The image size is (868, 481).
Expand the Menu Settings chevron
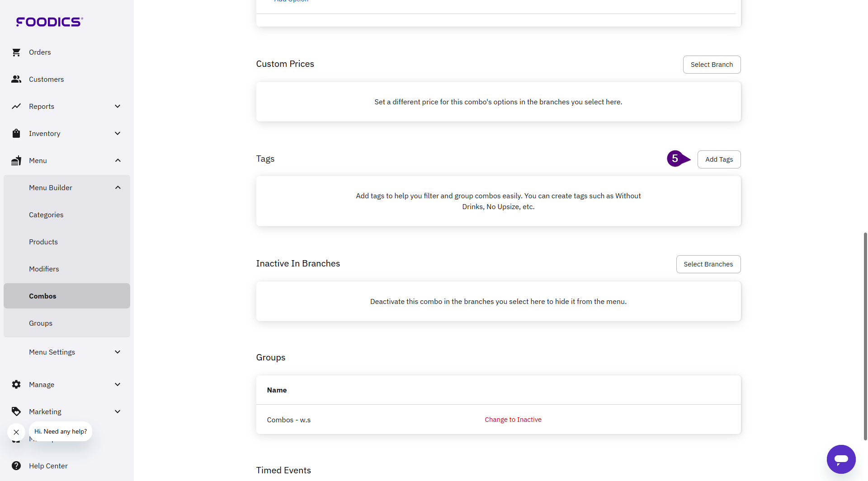point(118,352)
